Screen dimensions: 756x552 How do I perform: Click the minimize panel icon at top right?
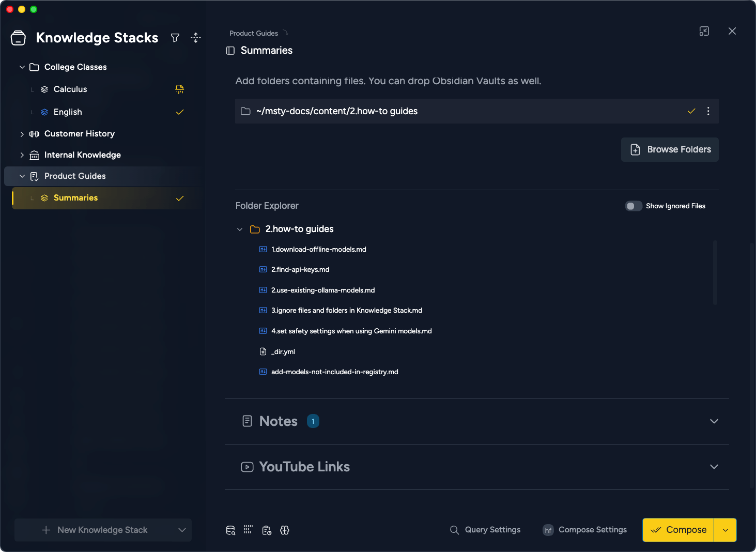pos(704,31)
